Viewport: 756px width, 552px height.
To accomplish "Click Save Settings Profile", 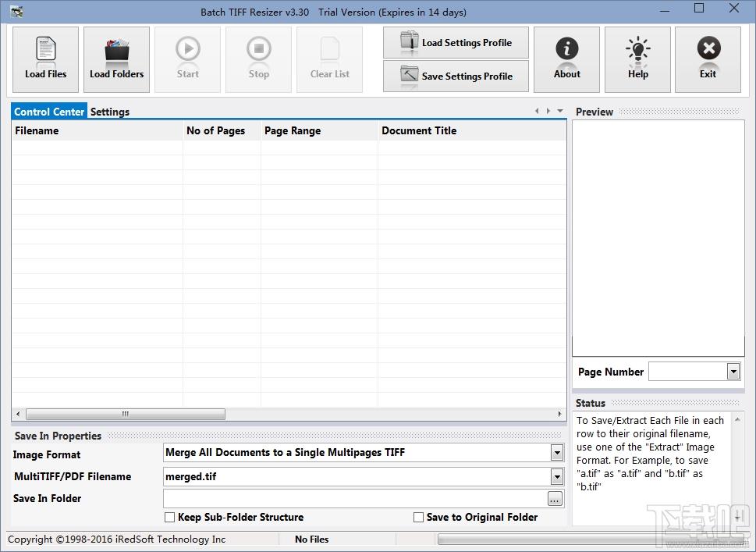I will point(456,76).
